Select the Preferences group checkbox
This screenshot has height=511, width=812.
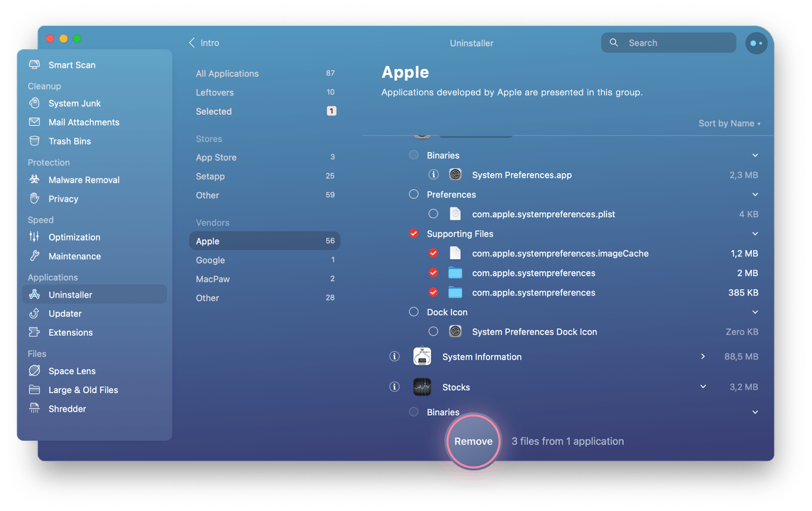coord(414,194)
